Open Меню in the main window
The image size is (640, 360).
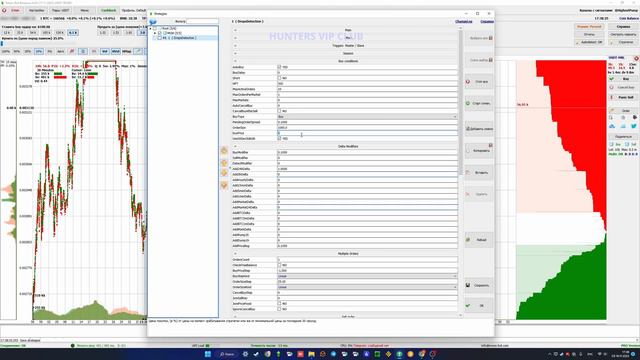click(84, 10)
